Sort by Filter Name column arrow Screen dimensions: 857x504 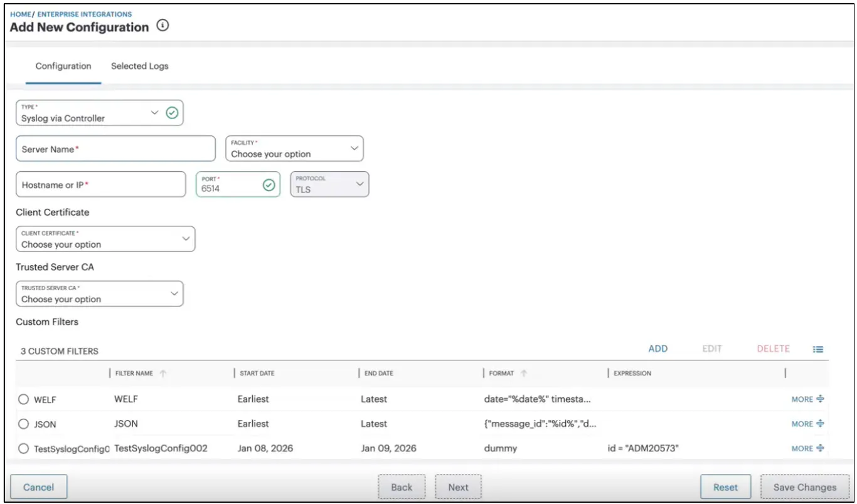click(163, 373)
